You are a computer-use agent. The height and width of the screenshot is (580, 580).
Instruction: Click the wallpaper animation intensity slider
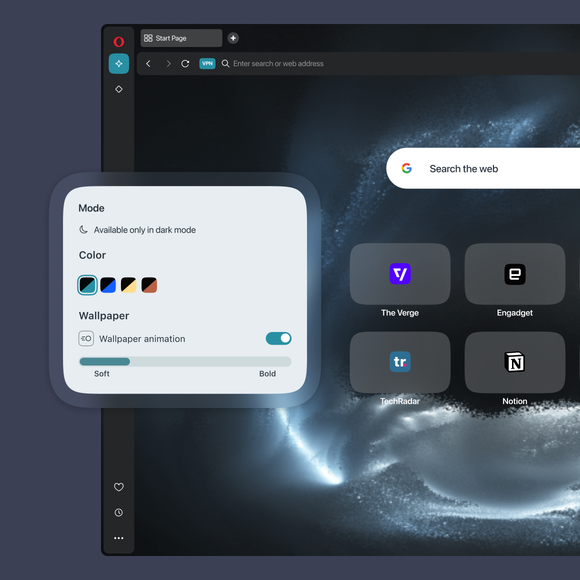[185, 361]
